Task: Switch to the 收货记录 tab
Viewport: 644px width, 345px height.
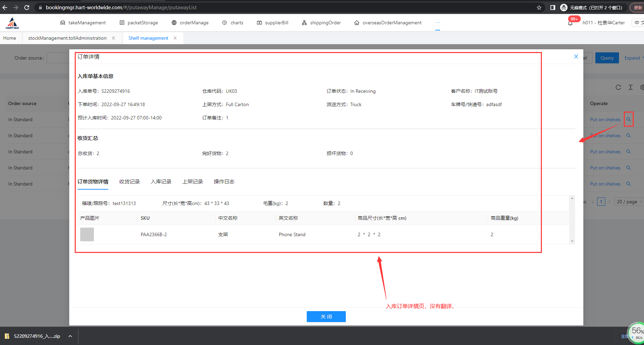Action: point(130,182)
